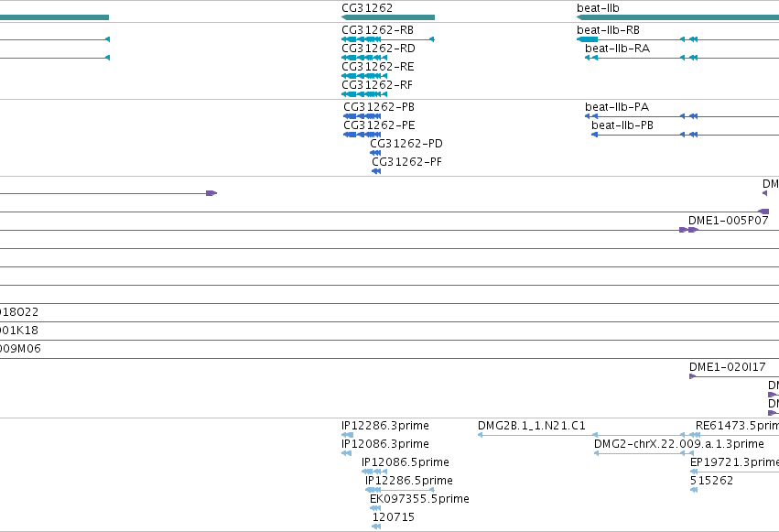Click the DME1-020I17 BAC label
Image resolution: width=779 pixels, height=532 pixels.
728,367
